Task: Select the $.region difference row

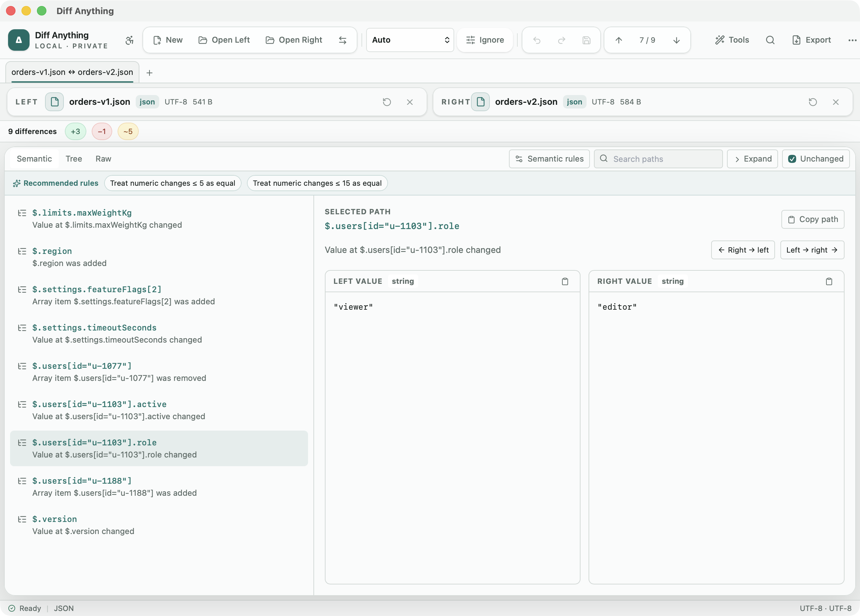Action: 159,257
